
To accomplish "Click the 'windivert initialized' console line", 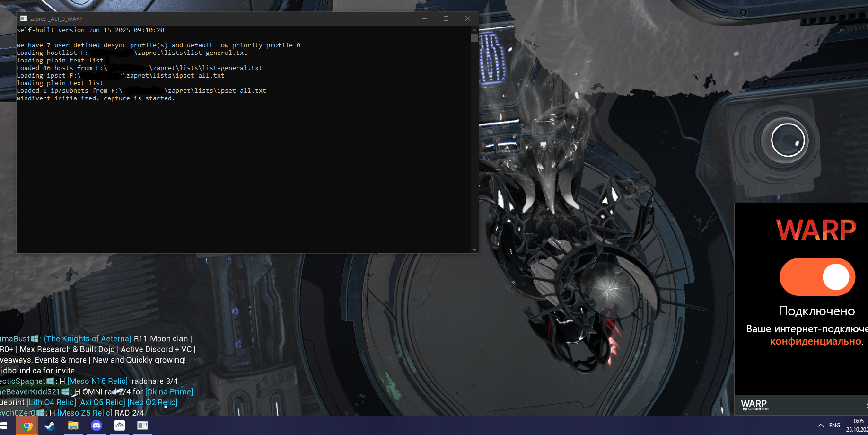I will [96, 98].
